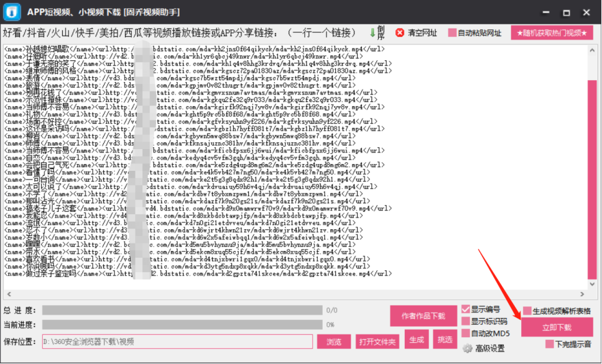
Task: Click the Pick (挑选) button
Action: click(445, 339)
